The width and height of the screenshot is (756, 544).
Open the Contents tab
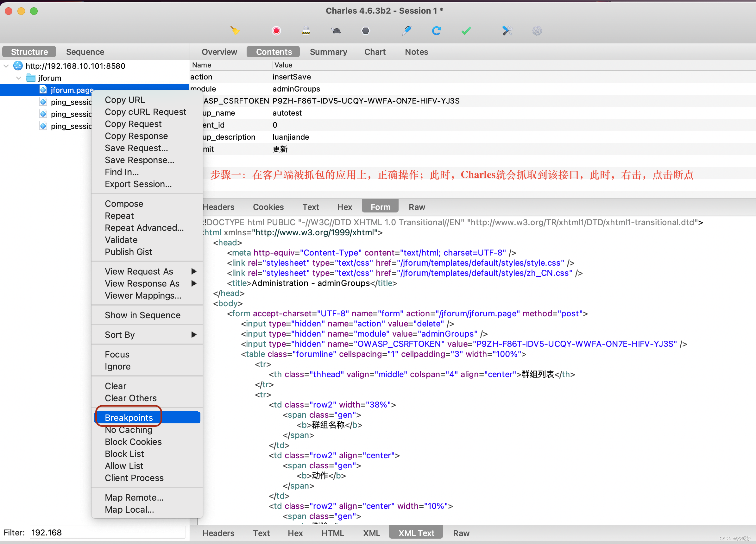pos(274,52)
